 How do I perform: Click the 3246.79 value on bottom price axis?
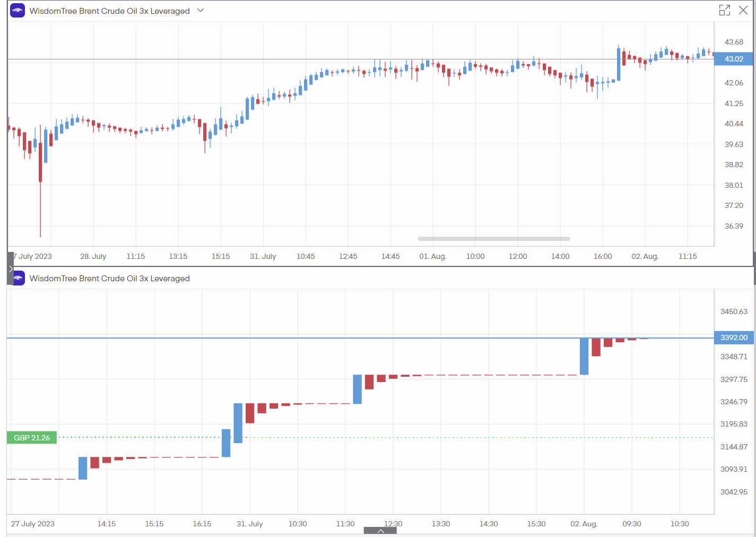coord(734,402)
